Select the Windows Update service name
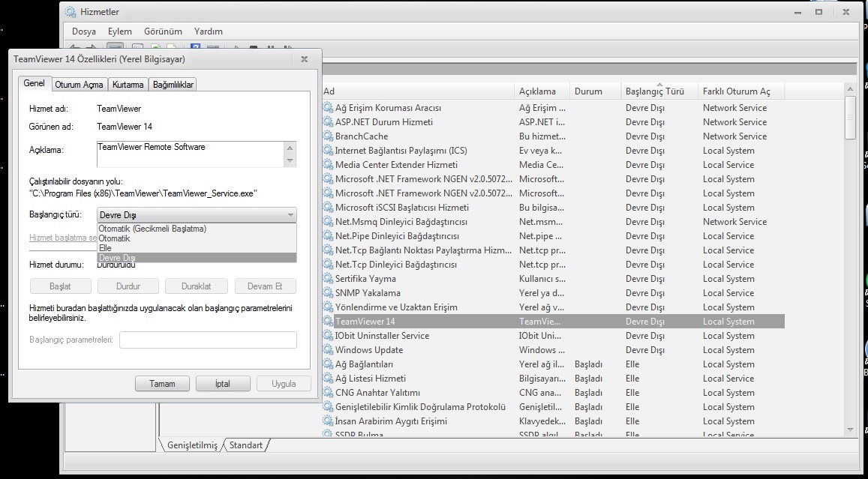 368,350
